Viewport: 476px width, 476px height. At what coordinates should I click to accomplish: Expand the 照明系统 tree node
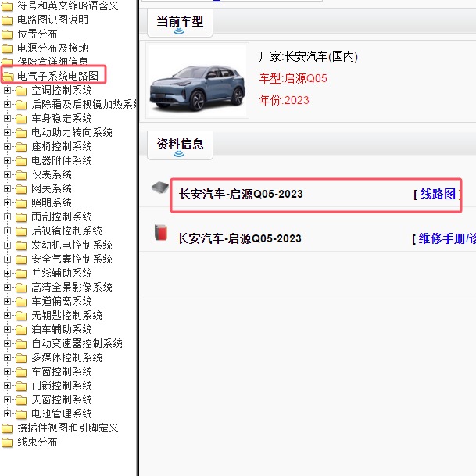[8, 203]
